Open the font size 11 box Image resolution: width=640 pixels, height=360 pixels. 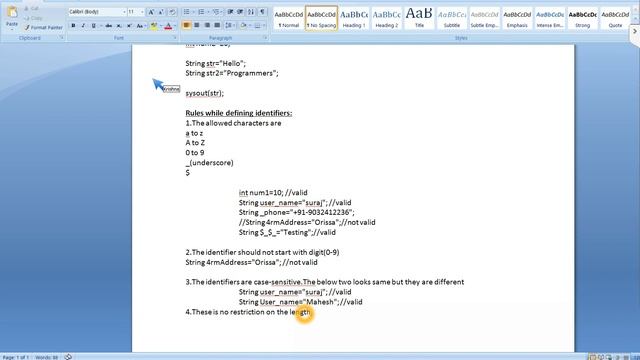[136, 12]
